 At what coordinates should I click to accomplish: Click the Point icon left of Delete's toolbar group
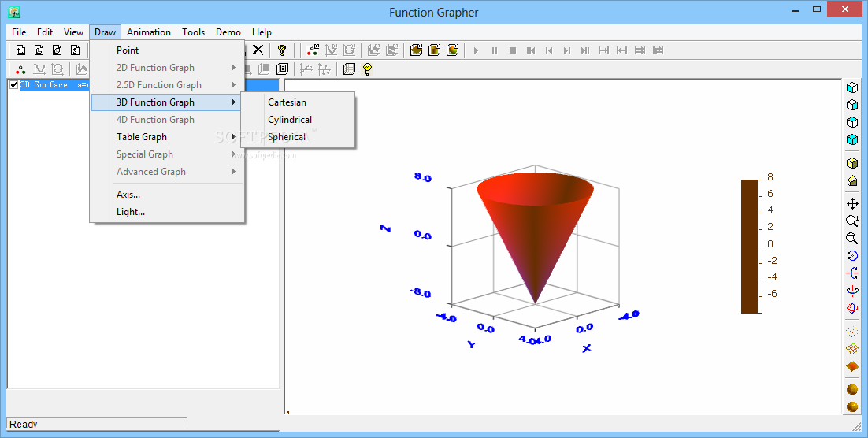point(313,50)
